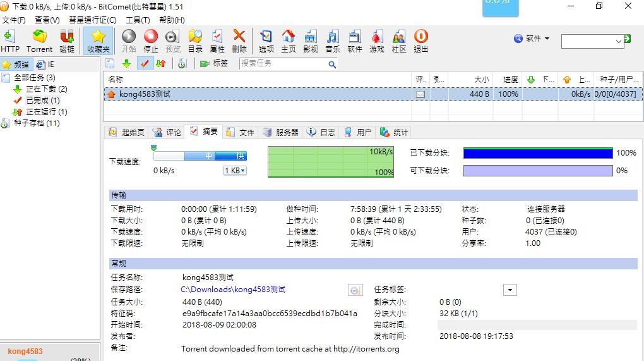Open Movies (影视) toolbar icon
The width and height of the screenshot is (644, 361).
tap(311, 41)
